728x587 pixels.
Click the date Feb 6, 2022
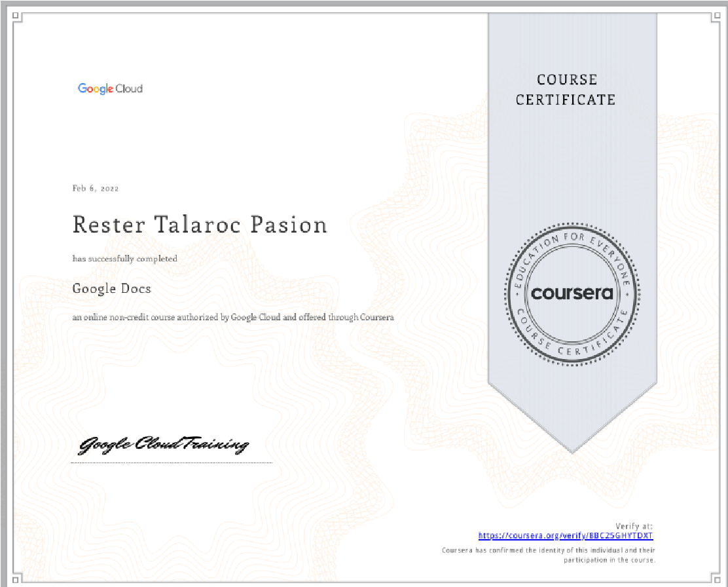96,188
